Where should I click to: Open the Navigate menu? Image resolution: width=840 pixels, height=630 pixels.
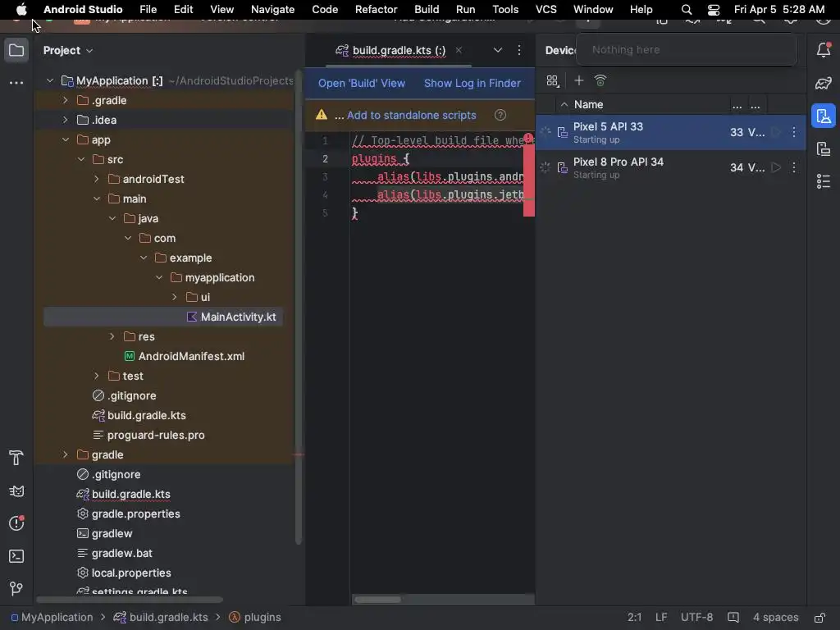point(272,10)
